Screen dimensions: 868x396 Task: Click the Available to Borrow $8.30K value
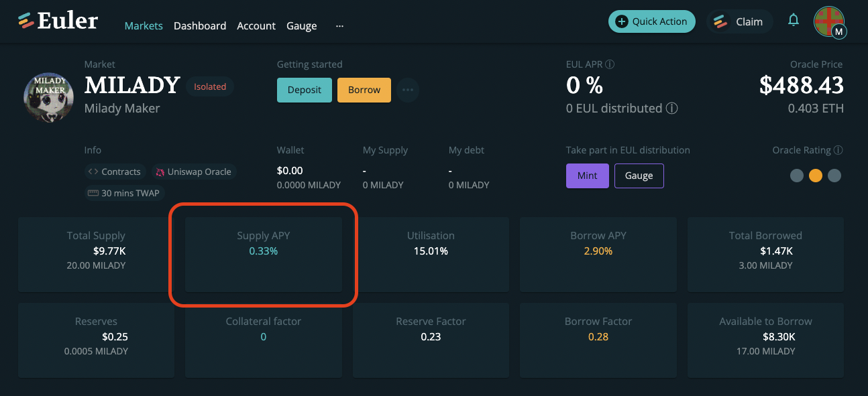pyautogui.click(x=778, y=337)
